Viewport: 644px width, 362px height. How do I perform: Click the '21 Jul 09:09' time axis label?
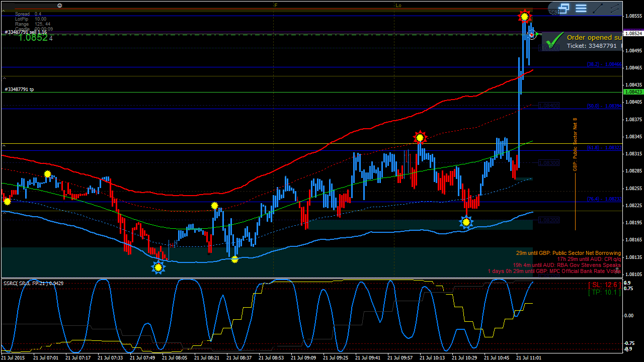(303, 358)
